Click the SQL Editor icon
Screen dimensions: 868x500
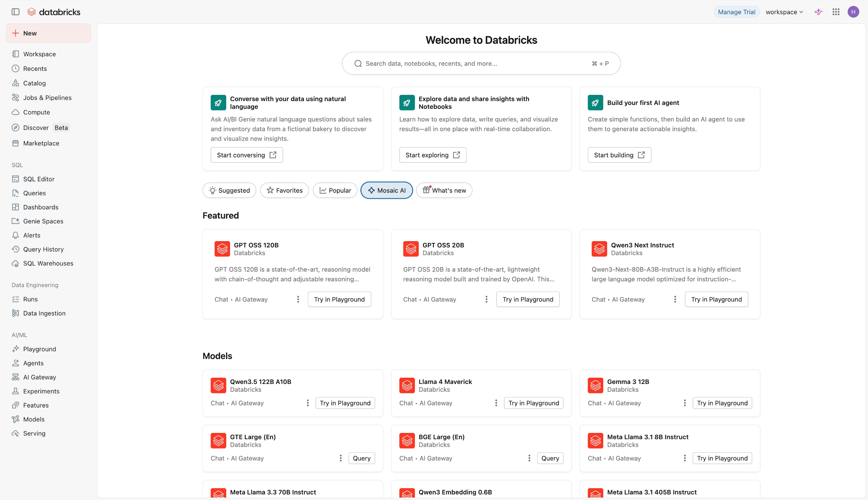[x=15, y=179]
